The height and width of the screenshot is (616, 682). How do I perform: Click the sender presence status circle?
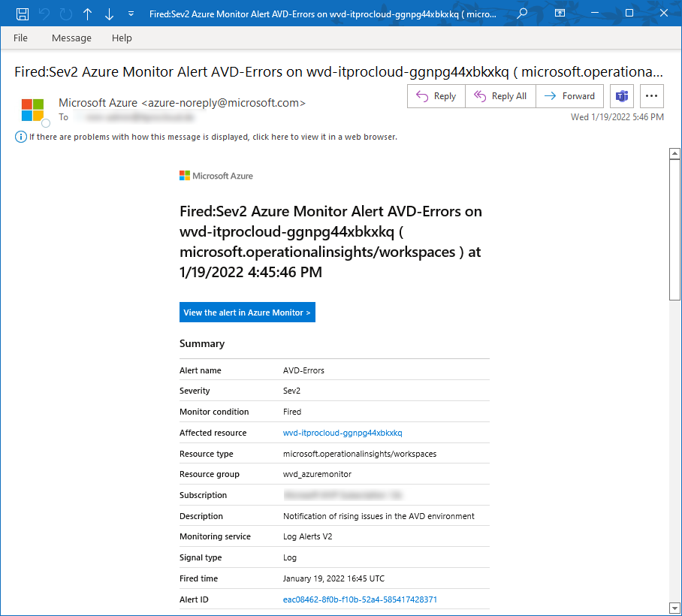pos(46,122)
